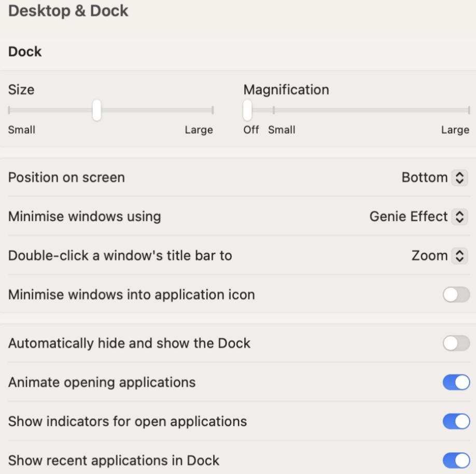Click the Desktop & Dock page title

(68, 11)
